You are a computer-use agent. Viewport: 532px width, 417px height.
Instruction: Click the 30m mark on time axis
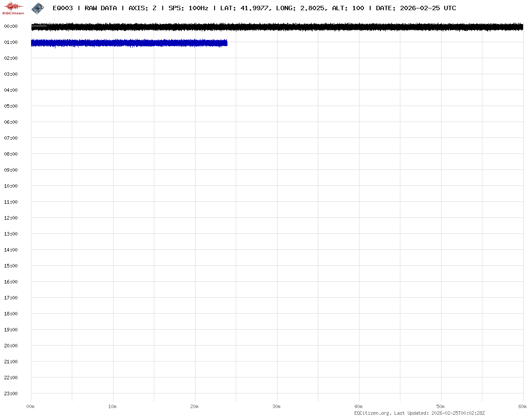coord(277,406)
